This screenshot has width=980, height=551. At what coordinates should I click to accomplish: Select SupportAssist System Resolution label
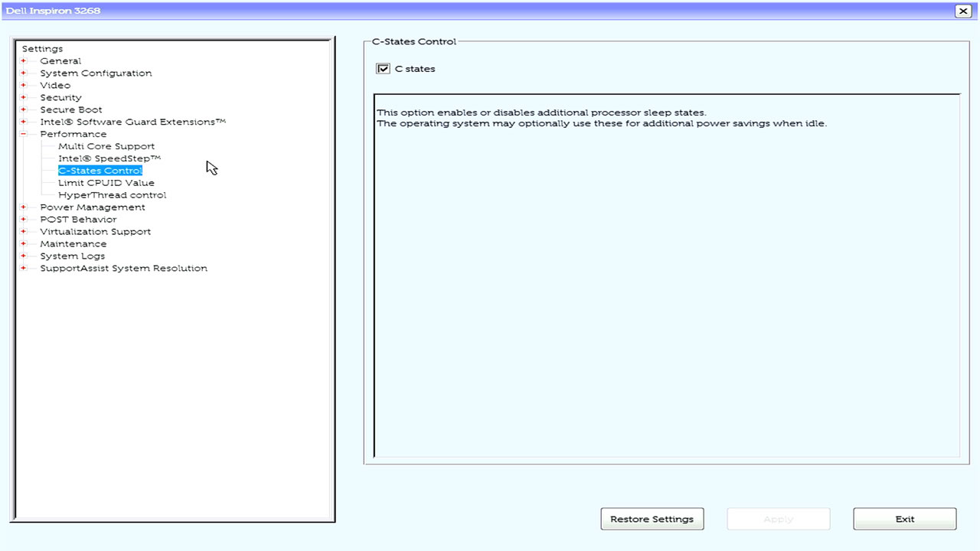click(x=123, y=269)
